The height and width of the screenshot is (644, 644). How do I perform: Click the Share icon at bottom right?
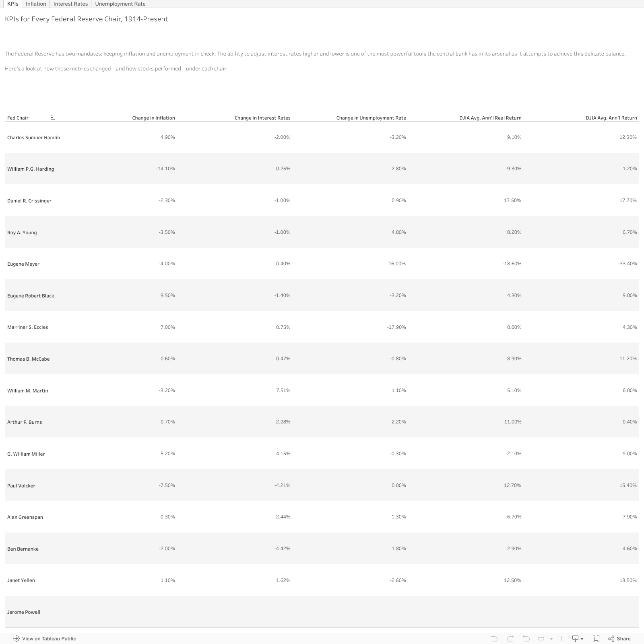point(611,639)
